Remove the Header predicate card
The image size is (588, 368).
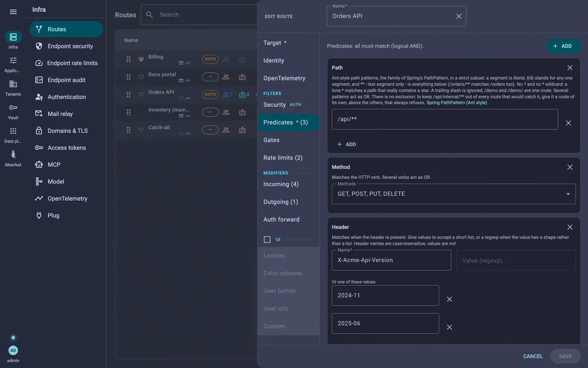[570, 227]
